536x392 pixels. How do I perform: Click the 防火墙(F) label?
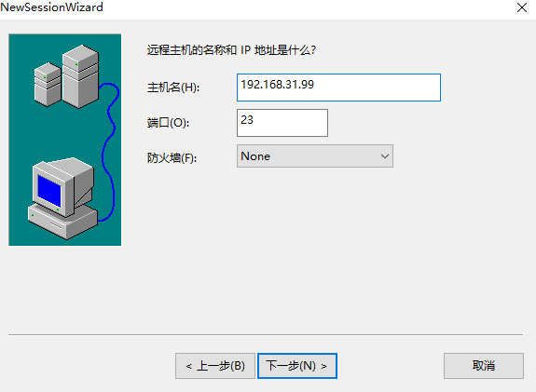pyautogui.click(x=172, y=158)
